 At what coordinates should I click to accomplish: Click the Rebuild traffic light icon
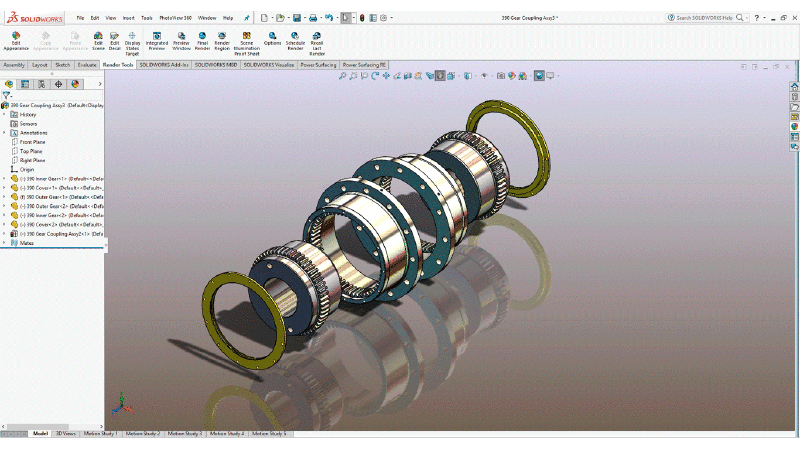pos(362,18)
